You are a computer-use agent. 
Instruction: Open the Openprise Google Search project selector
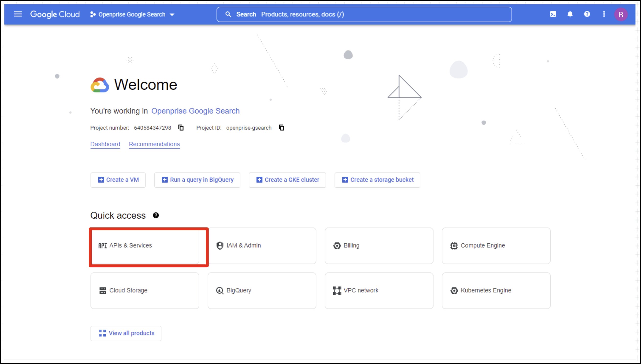click(132, 14)
